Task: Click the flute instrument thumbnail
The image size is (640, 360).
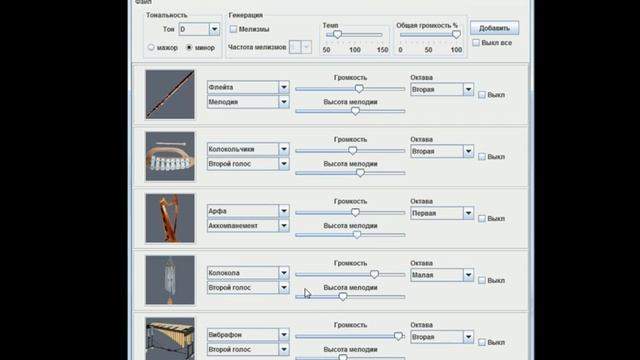Action: click(x=170, y=94)
